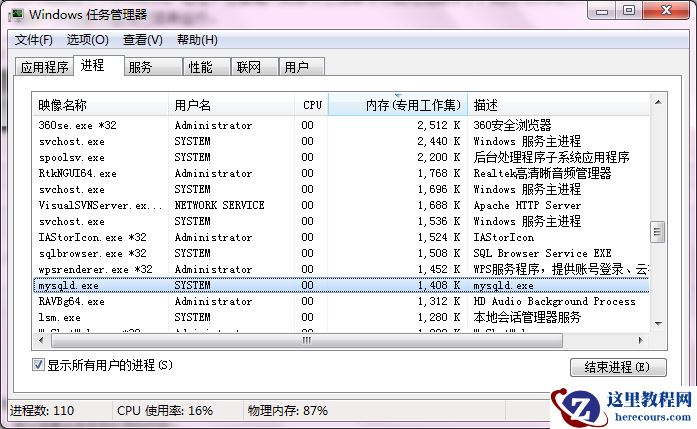This screenshot has width=697, height=429.
Task: Select the spoolsv.exe process row
Action: coord(341,157)
